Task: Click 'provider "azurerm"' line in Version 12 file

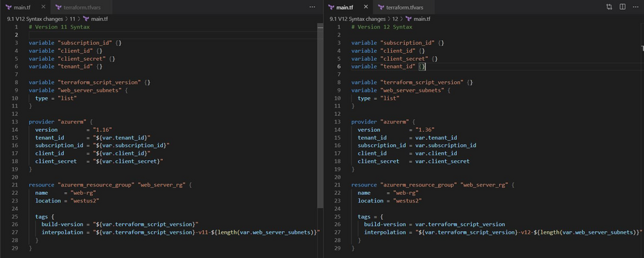Action: click(x=383, y=122)
